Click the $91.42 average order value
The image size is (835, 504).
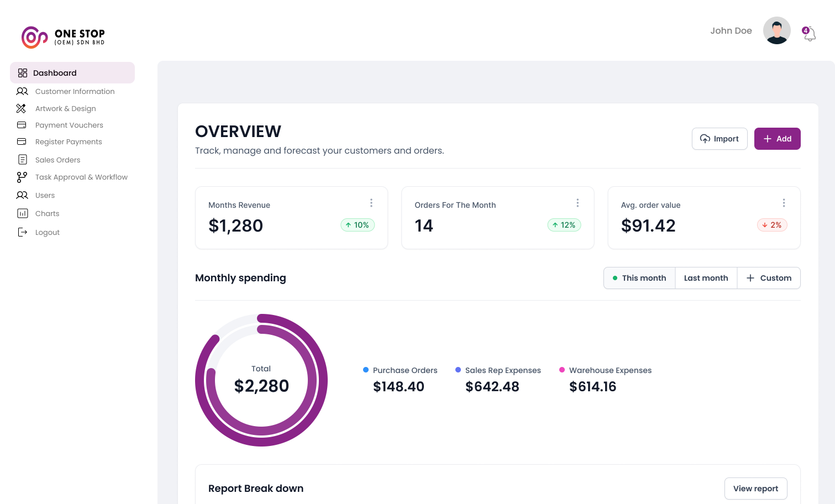[648, 225]
